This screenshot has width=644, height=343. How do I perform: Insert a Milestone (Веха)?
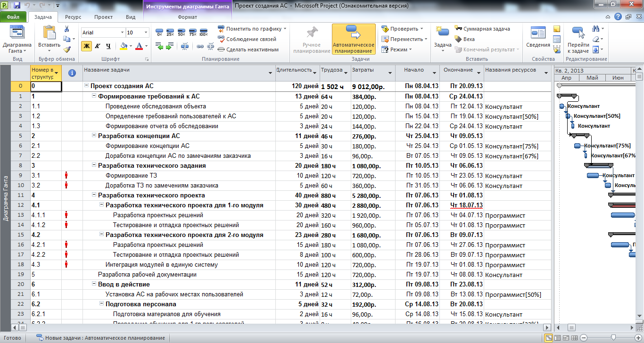tap(465, 39)
